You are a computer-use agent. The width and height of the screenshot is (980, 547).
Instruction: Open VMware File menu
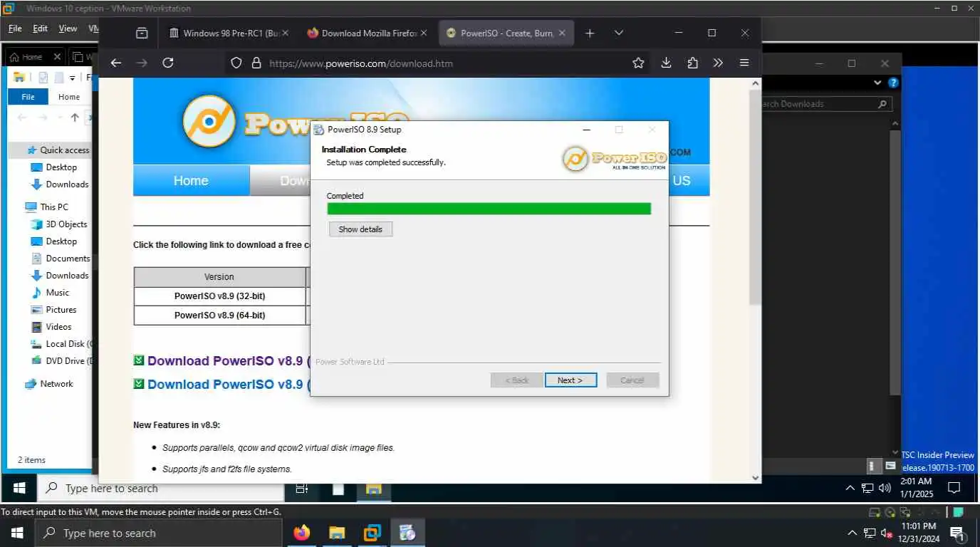(15, 28)
